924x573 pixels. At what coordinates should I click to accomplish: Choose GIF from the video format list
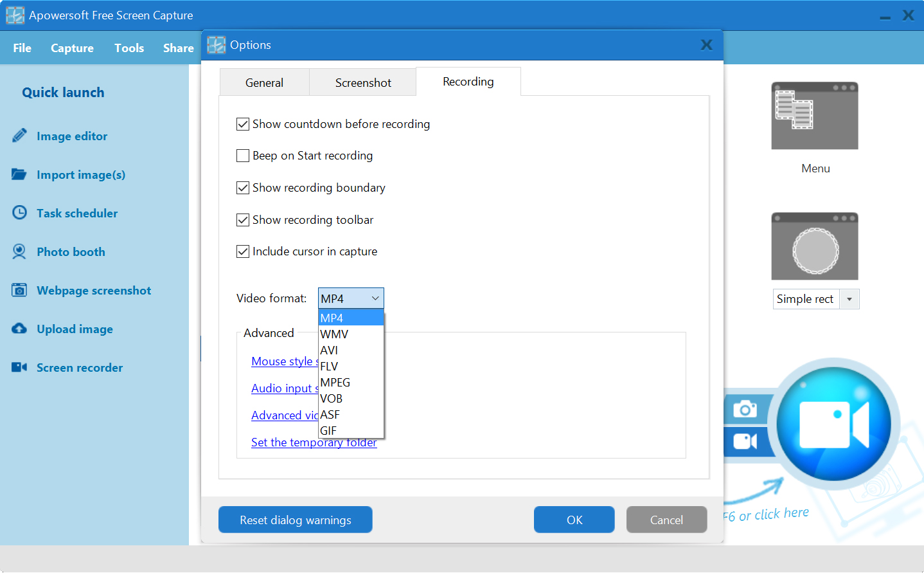[x=328, y=431]
